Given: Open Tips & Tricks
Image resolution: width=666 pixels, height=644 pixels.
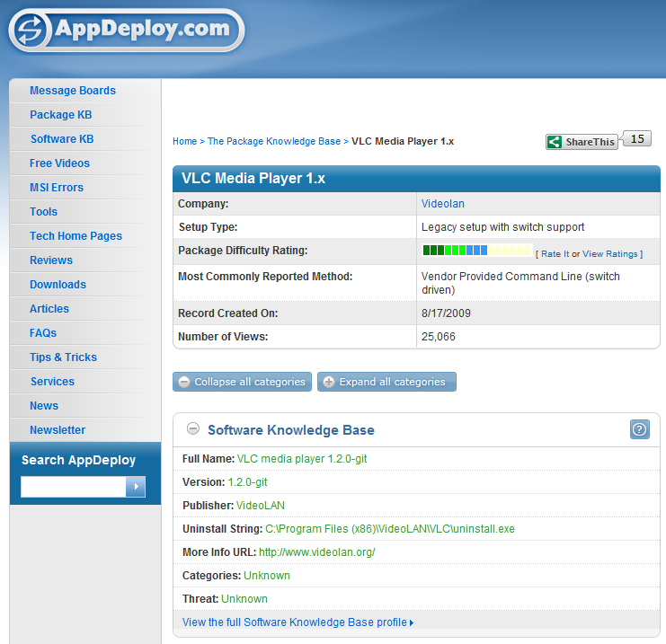Looking at the screenshot, I should tap(63, 357).
